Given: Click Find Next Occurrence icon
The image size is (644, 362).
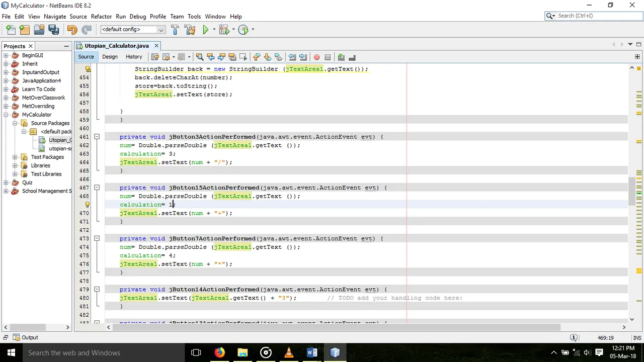Looking at the screenshot, I should pos(221,57).
